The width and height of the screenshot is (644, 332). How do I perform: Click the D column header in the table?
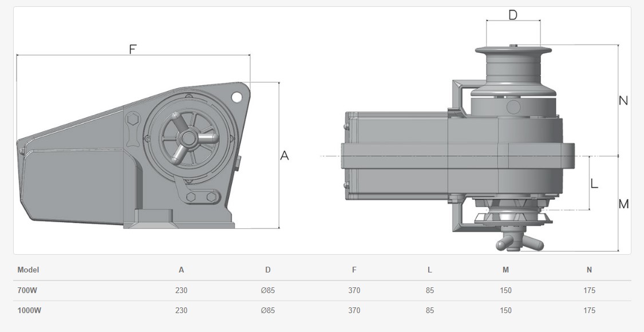[x=268, y=270]
